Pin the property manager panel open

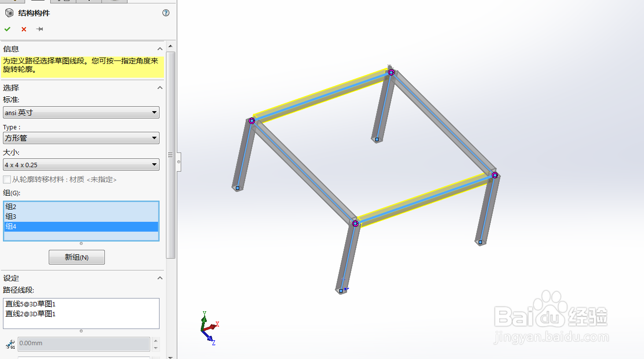[40, 29]
